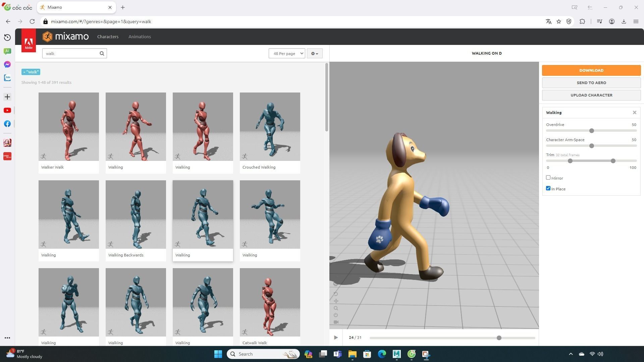
Task: Click the results list scrollbar
Action: point(326,98)
